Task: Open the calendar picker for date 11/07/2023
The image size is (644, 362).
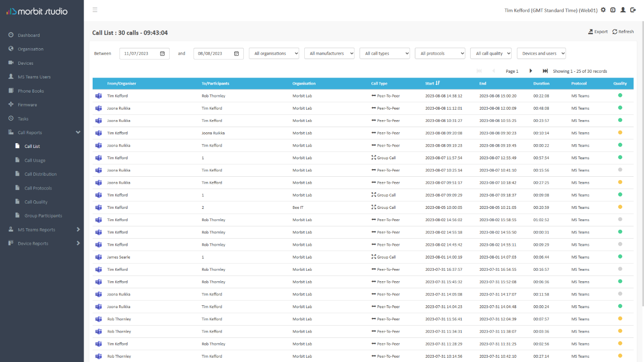Action: [x=162, y=53]
